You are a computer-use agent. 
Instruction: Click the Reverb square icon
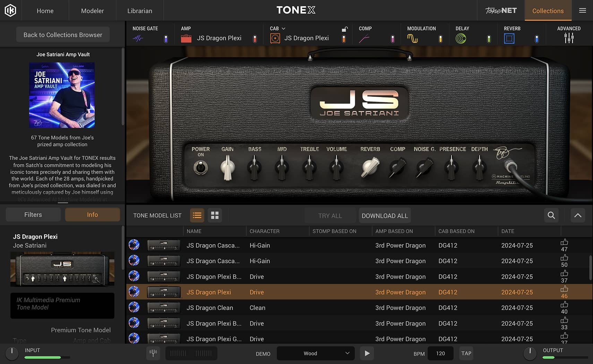pos(509,38)
